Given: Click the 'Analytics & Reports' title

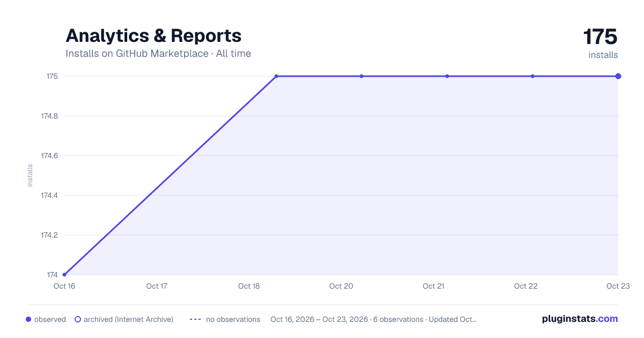Looking at the screenshot, I should tap(153, 35).
